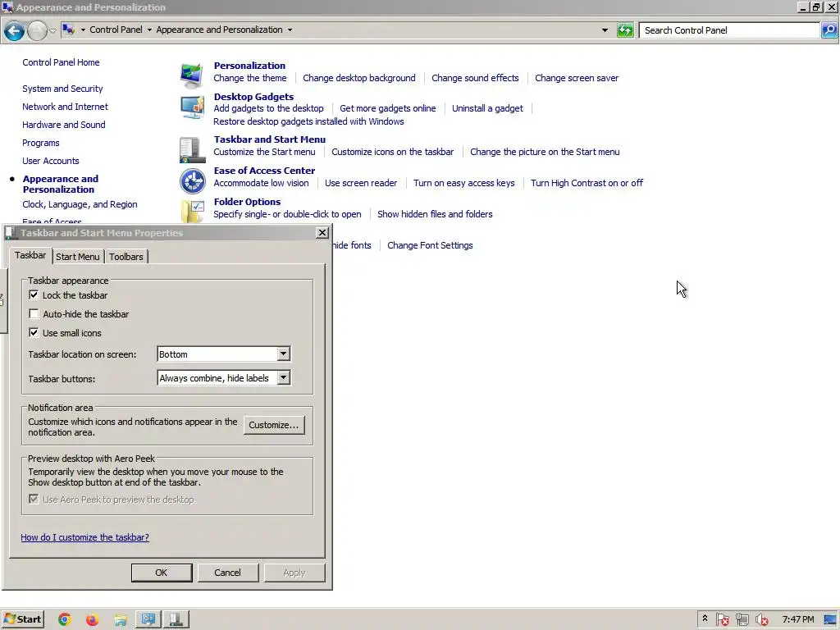Go back with the blue Back arrow
The image size is (840, 630).
point(15,30)
